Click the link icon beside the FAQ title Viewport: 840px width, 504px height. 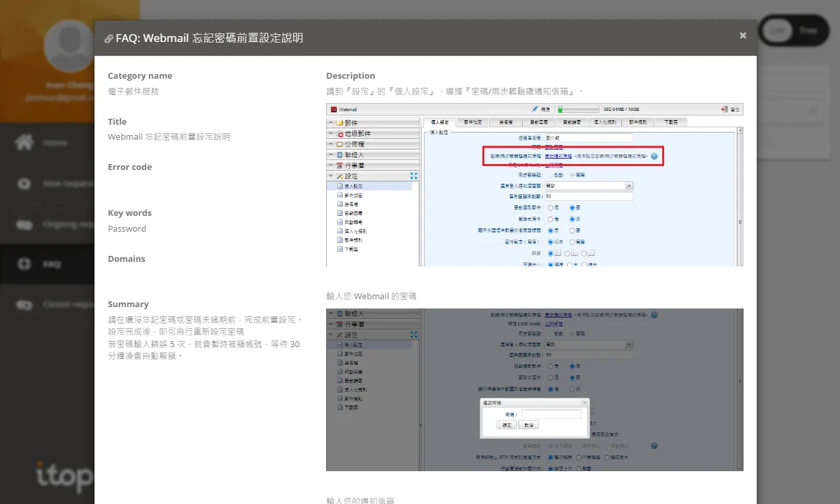109,39
